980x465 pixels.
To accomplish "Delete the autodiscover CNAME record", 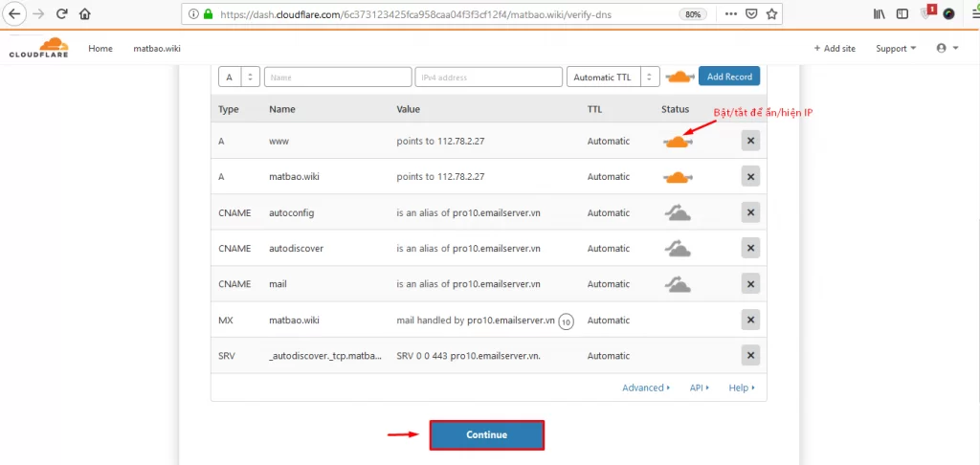I will click(750, 248).
